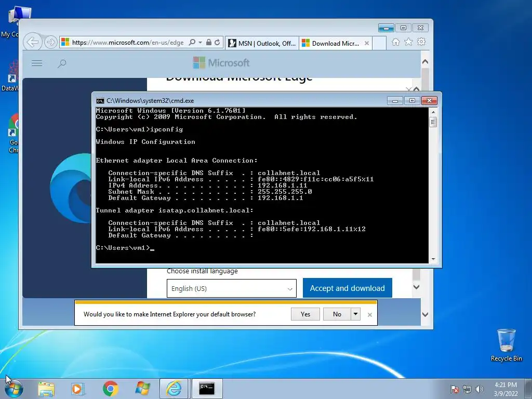Open Google Chrome from taskbar
The image size is (532, 399).
pos(111,389)
